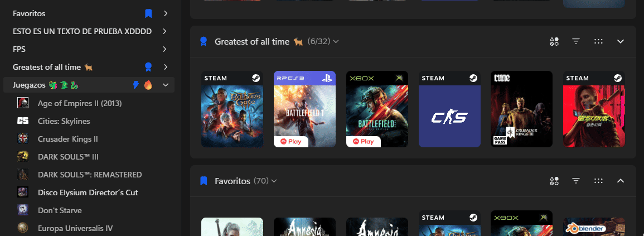Open filter icon in Greatest of all time header
This screenshot has width=644, height=236.
(576, 41)
